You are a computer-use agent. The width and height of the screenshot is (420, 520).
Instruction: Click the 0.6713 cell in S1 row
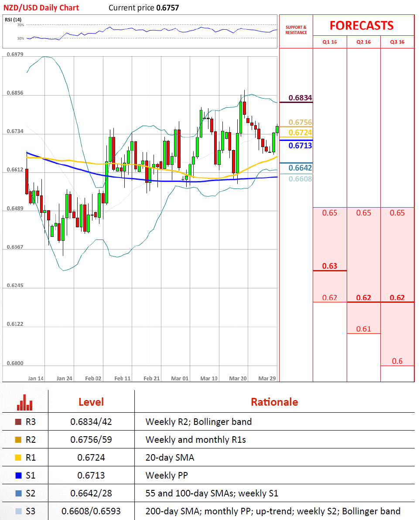[x=91, y=476]
